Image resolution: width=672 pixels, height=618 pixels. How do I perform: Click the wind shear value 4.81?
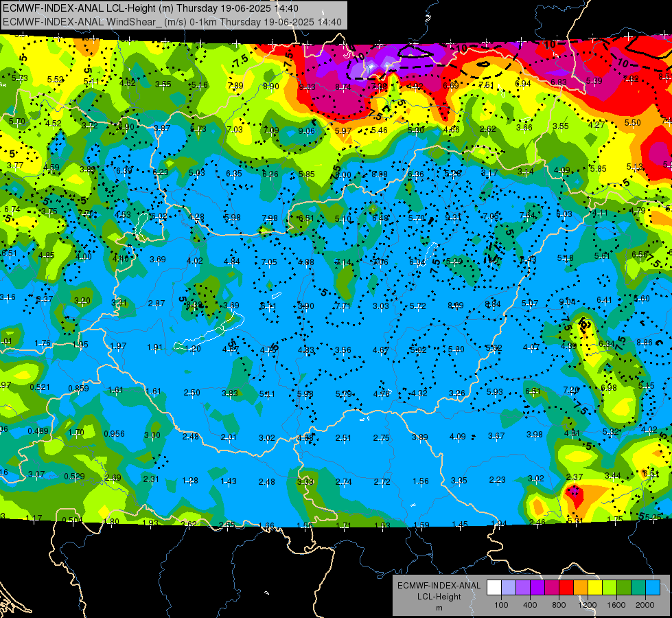(572, 433)
